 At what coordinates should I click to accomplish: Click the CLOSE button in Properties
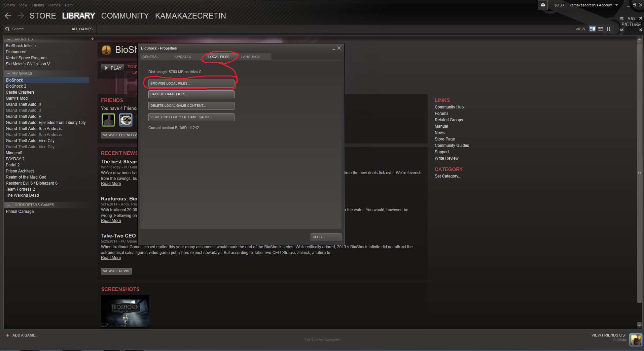[x=326, y=237]
